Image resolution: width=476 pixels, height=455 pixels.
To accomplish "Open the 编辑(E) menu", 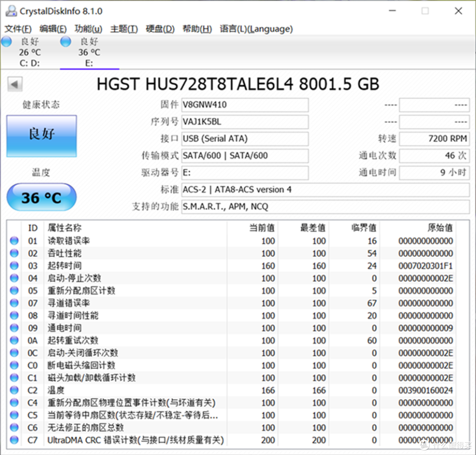I will tap(53, 29).
